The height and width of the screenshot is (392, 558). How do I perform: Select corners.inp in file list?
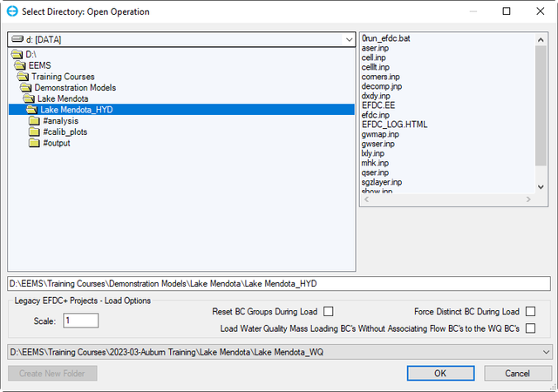coord(381,77)
